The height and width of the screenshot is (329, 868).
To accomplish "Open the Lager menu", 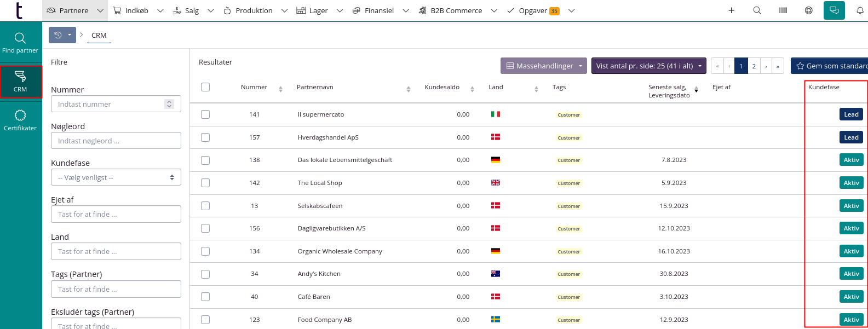I will tap(319, 10).
